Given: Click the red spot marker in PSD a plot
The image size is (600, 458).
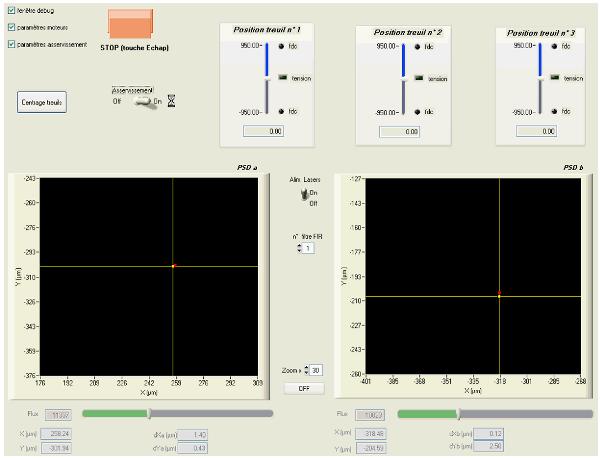Looking at the screenshot, I should 173,265.
